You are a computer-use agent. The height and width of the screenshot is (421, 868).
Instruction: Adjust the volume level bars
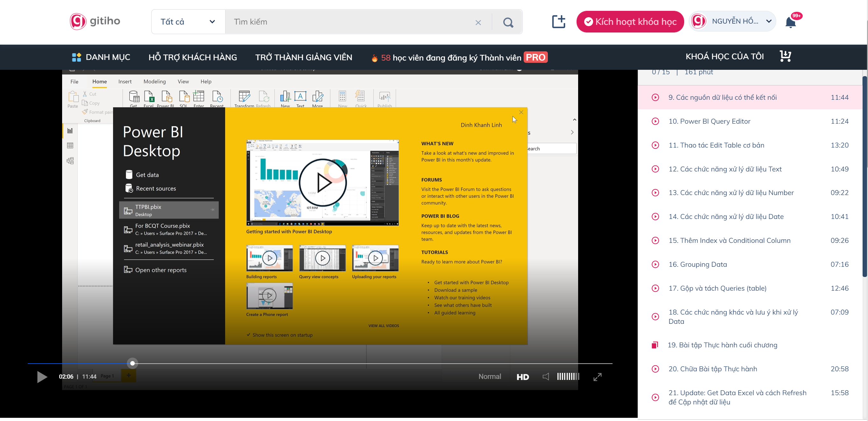568,376
